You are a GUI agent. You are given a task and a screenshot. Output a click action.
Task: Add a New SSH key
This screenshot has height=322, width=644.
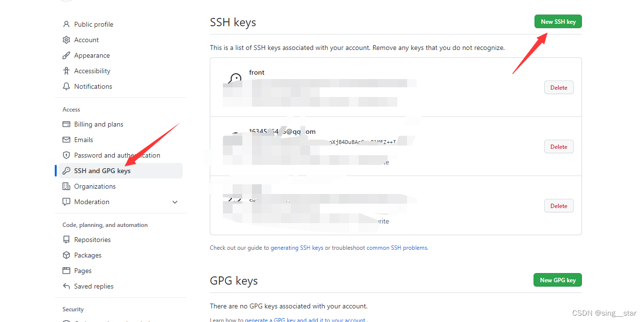pyautogui.click(x=558, y=21)
